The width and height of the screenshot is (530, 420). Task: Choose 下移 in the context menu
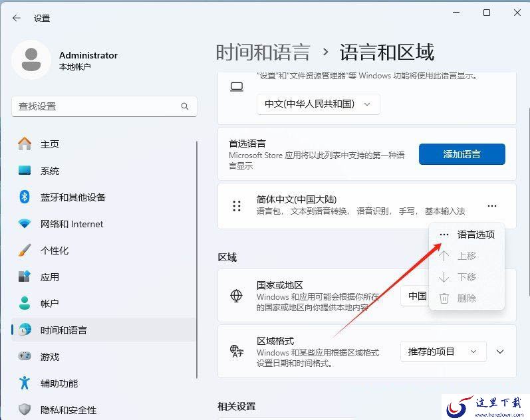(x=466, y=277)
